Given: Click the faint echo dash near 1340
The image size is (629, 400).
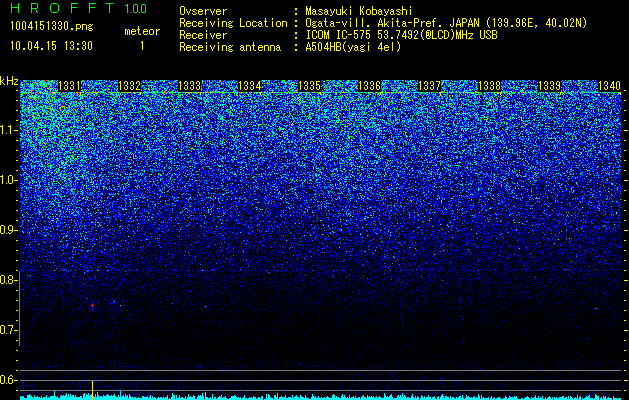Looking at the screenshot, I should click(596, 309).
